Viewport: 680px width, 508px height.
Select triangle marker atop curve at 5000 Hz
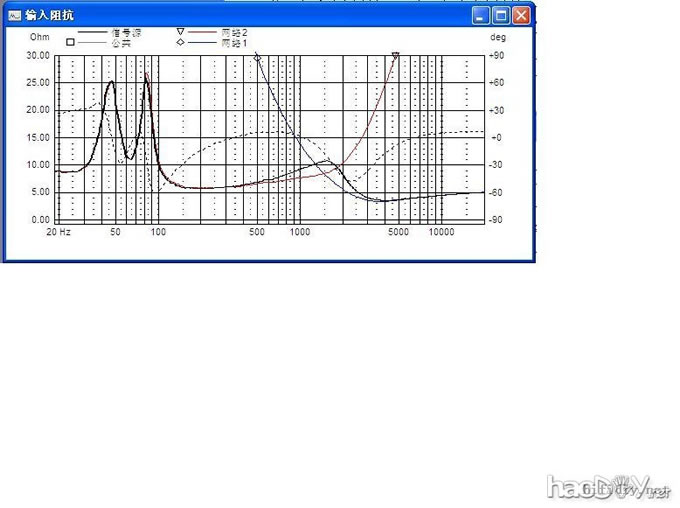(x=396, y=57)
